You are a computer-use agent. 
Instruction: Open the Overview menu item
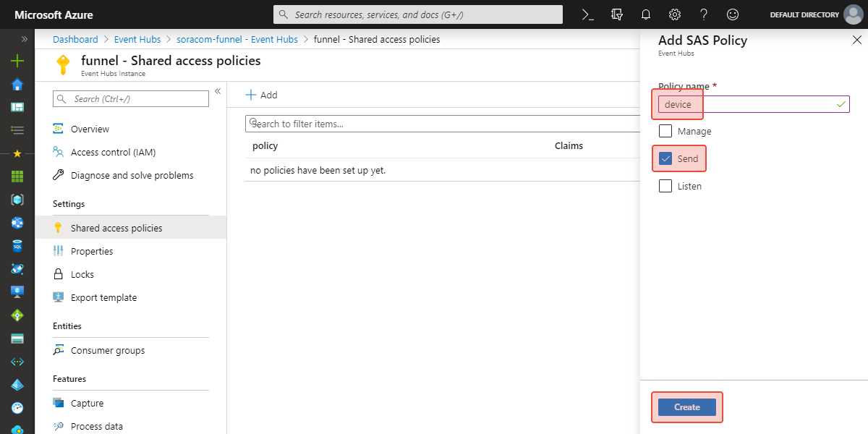click(90, 129)
